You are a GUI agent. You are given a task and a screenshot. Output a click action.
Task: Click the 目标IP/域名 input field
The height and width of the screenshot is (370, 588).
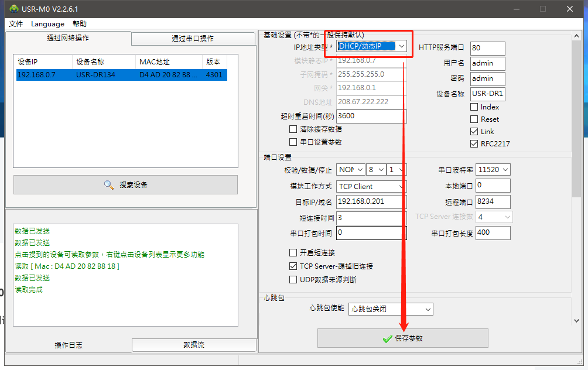[371, 201]
